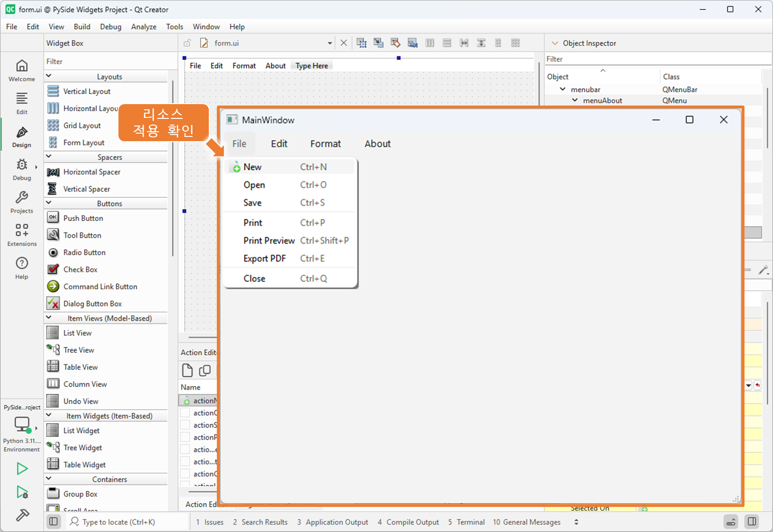Toggle left sidebar visibility in status bar
Screen dimensions: 773x532
[54, 522]
